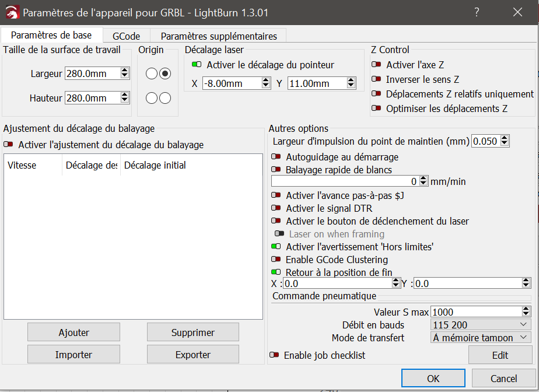
Task: Select the bottom-left origin radio button
Action: [x=152, y=98]
